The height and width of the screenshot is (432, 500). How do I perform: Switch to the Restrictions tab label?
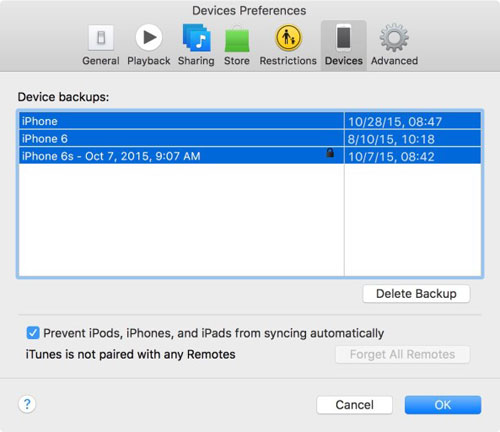(288, 61)
